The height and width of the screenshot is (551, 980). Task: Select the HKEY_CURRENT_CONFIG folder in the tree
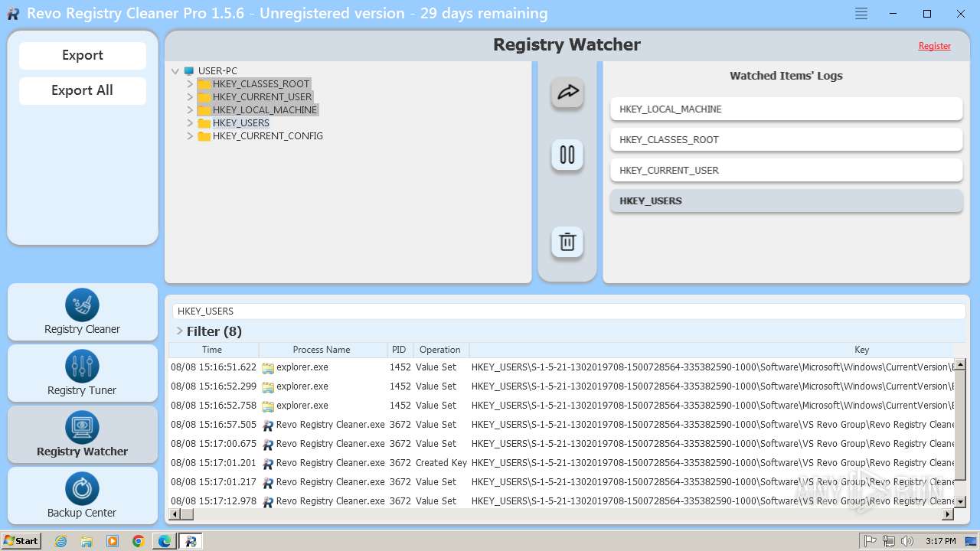click(260, 136)
